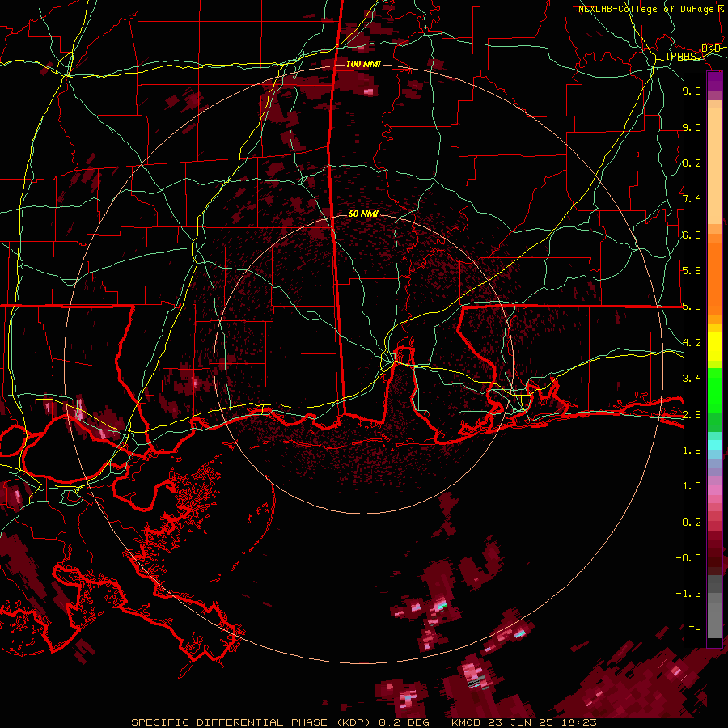The image size is (728, 728).
Task: Click the "100 NMI" range ring label
Action: pyautogui.click(x=363, y=64)
